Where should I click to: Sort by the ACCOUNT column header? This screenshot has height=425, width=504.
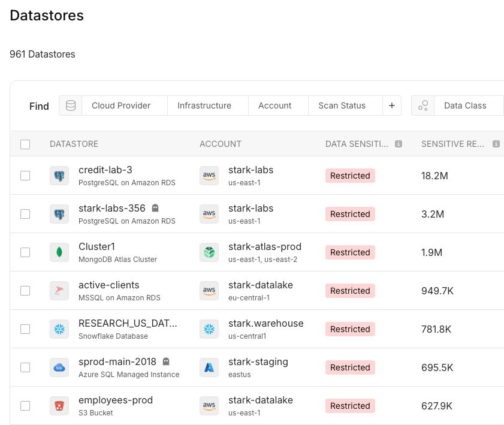[x=221, y=144]
